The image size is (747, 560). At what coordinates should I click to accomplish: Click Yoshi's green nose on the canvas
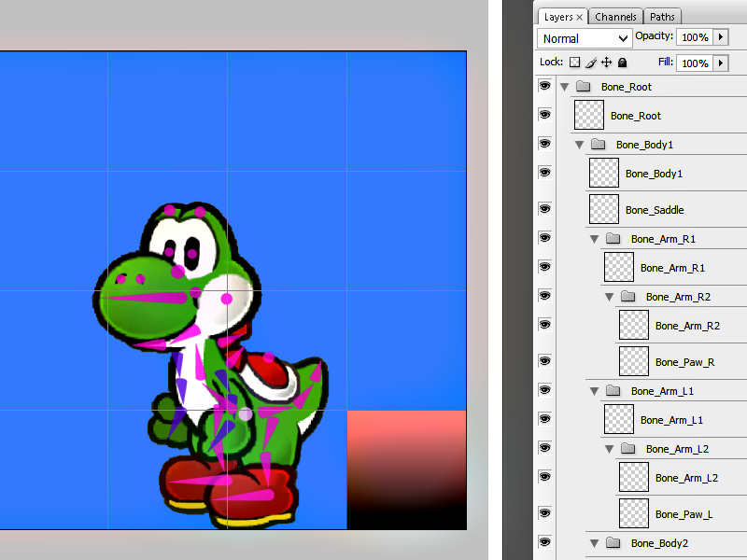[146, 295]
